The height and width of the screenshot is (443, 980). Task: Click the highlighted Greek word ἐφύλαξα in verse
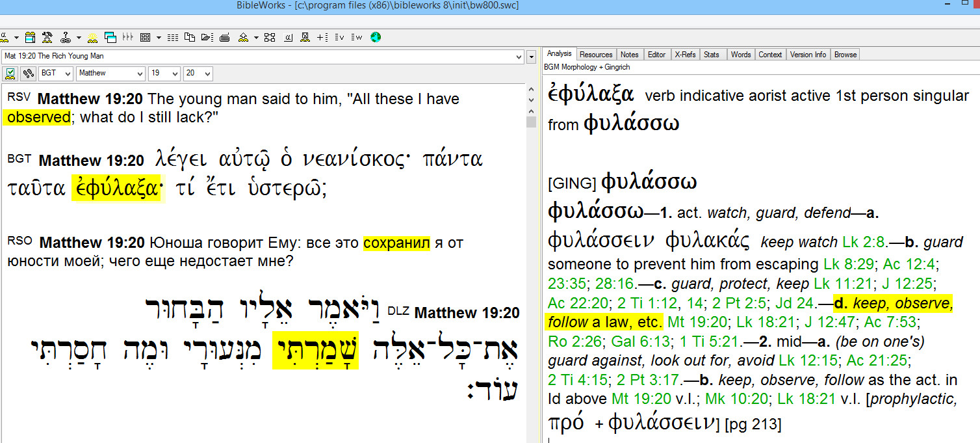pos(115,188)
